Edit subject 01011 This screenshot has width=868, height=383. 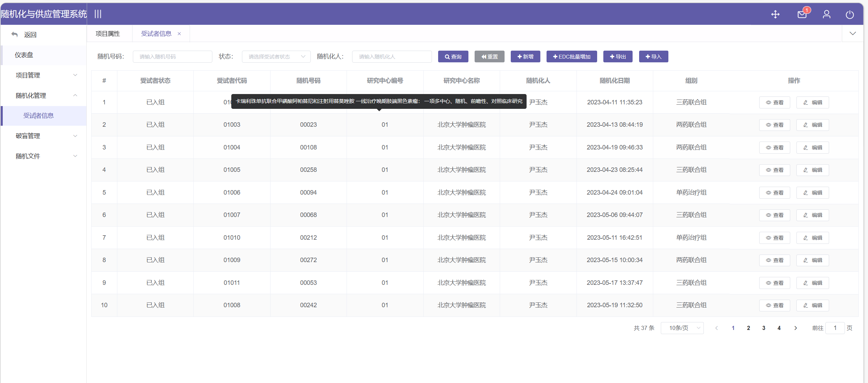click(813, 283)
